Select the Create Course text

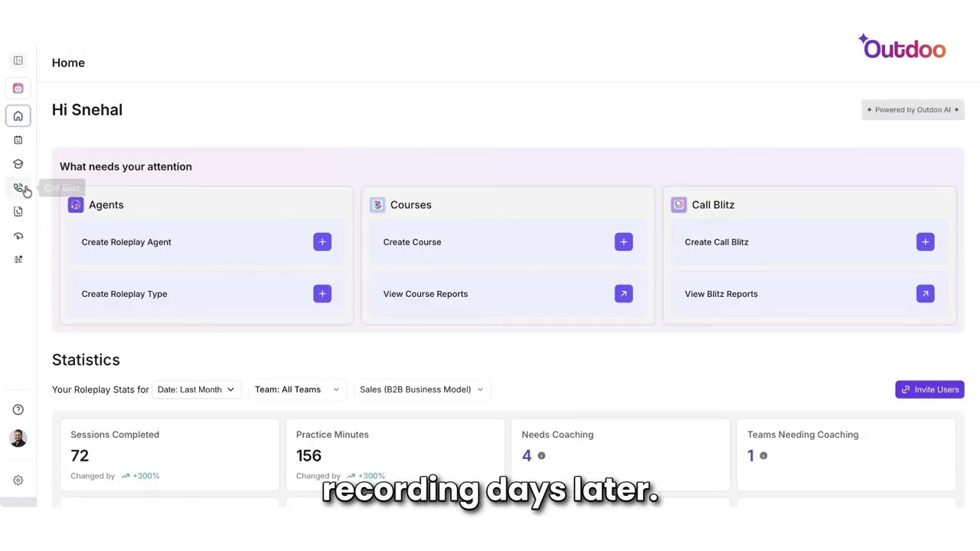coord(412,242)
